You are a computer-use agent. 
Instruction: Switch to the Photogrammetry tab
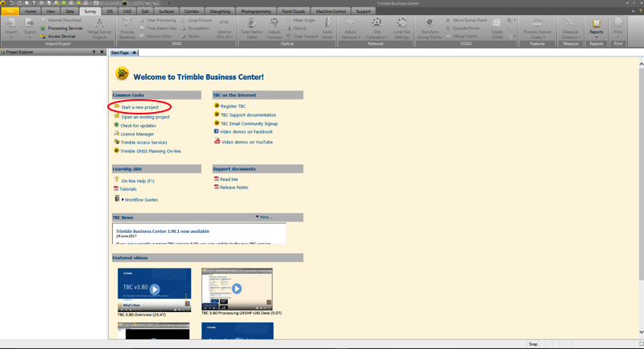point(256,11)
